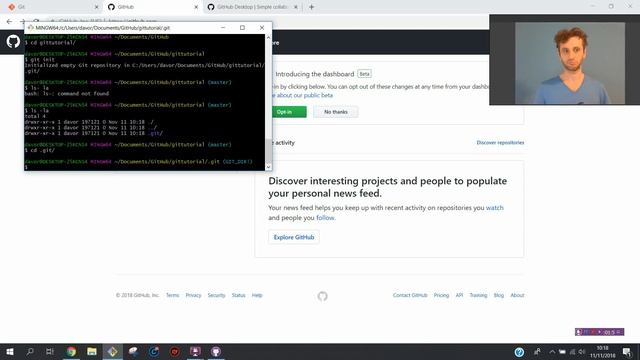Click the Beta label badge
Viewport: 640px width, 360px height.
(x=364, y=74)
